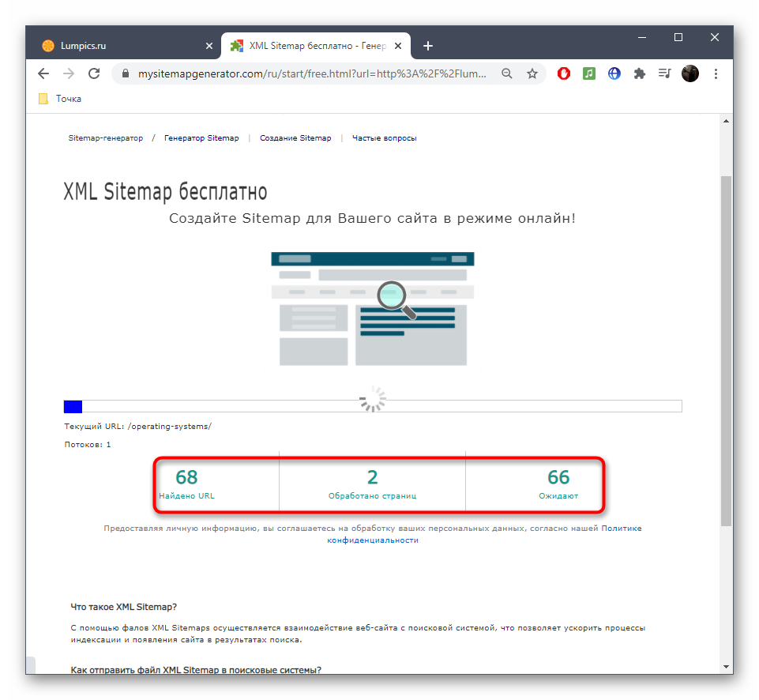Reload the current page
The image size is (759, 700).
pyautogui.click(x=94, y=73)
